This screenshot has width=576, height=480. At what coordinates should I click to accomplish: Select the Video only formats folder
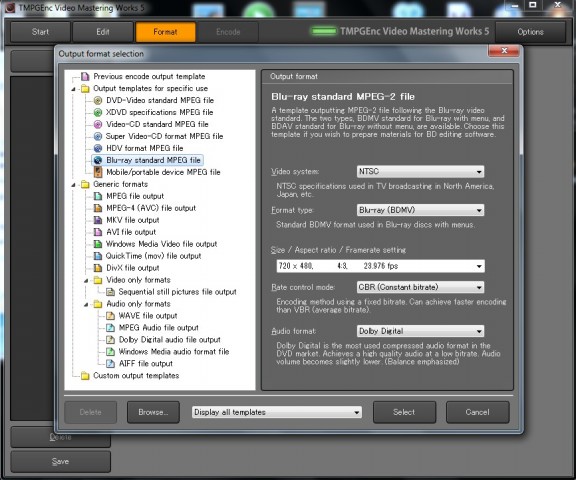coord(138,280)
